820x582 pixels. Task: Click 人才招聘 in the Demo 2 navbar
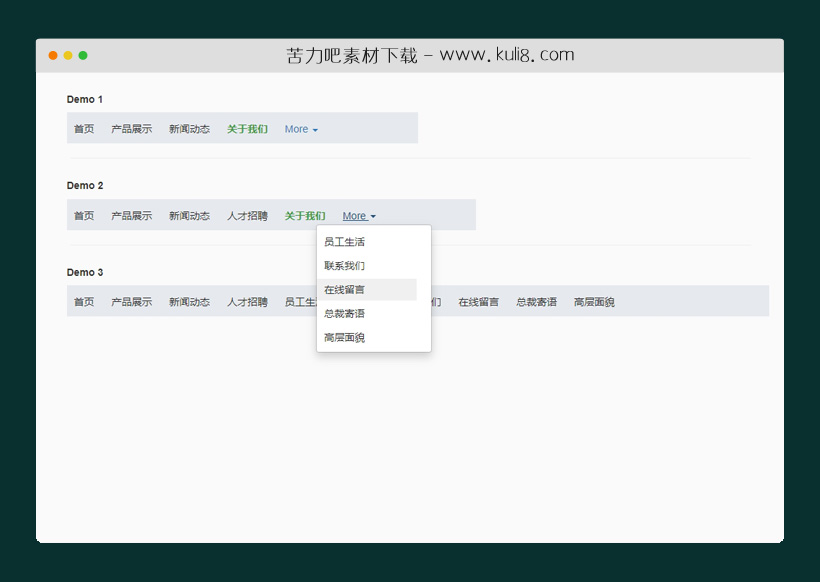pos(247,215)
